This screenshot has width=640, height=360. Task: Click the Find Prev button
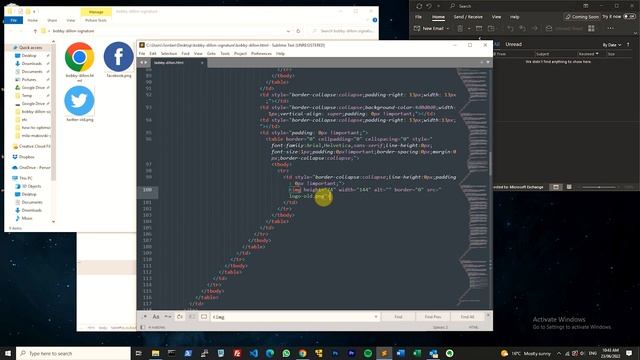coord(433,317)
